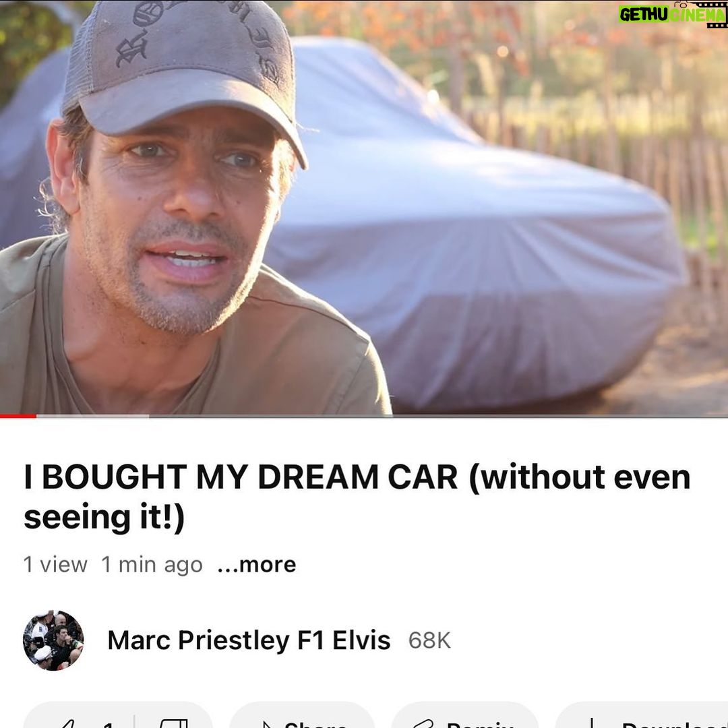
Task: Expand the video title 'I BOUGHT MY DREAM CAR'
Action: (x=357, y=497)
